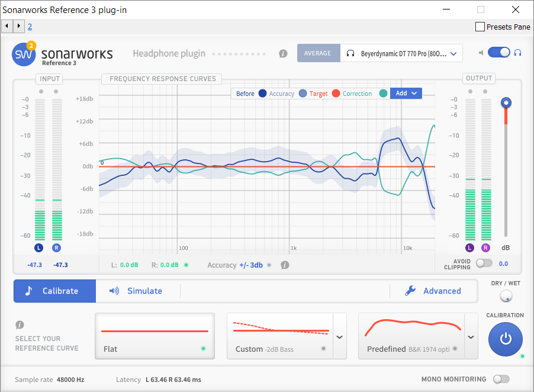Image resolution: width=534 pixels, height=392 pixels.
Task: Open the Advanced settings tab
Action: point(433,291)
